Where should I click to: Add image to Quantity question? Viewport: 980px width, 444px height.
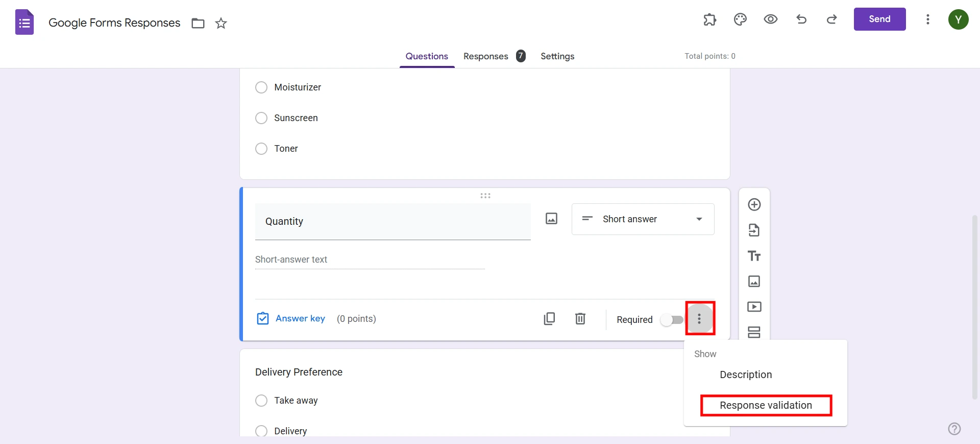551,219
